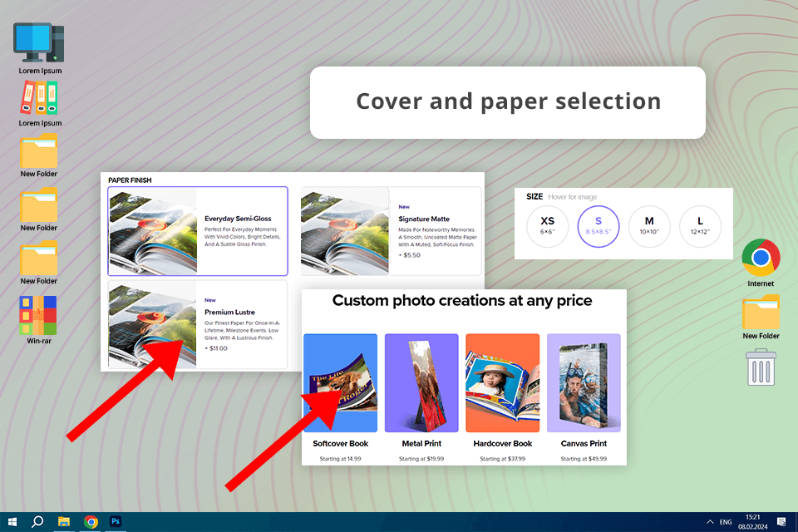Click 'Custom photo creations at any price' heading

pos(462,301)
